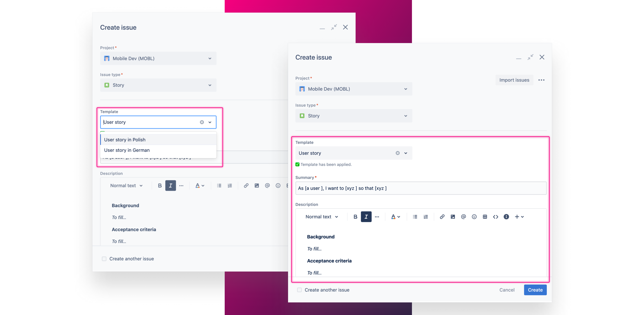Click numbered list icon in right dialog
The image size is (644, 315).
point(425,217)
